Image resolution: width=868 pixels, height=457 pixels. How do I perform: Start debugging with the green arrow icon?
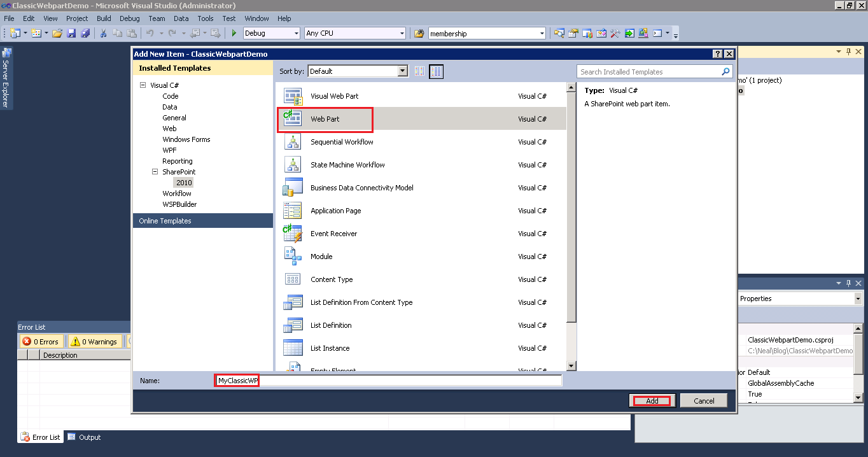(x=234, y=33)
